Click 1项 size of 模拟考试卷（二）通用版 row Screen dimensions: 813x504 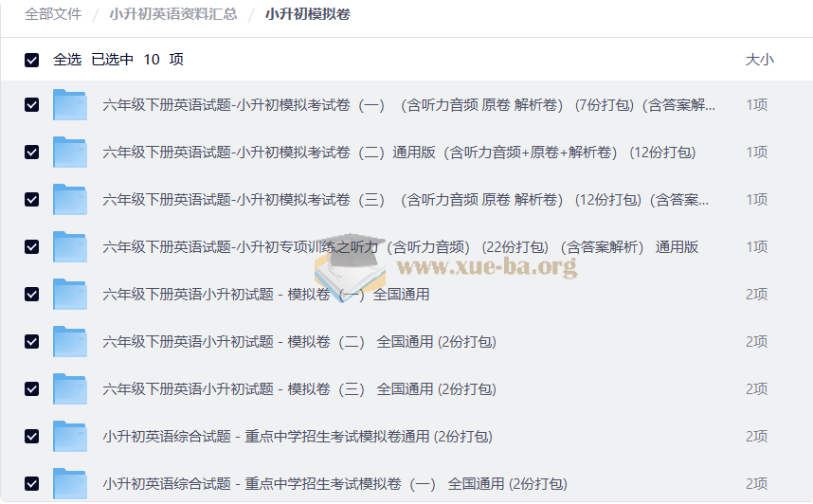tap(756, 152)
